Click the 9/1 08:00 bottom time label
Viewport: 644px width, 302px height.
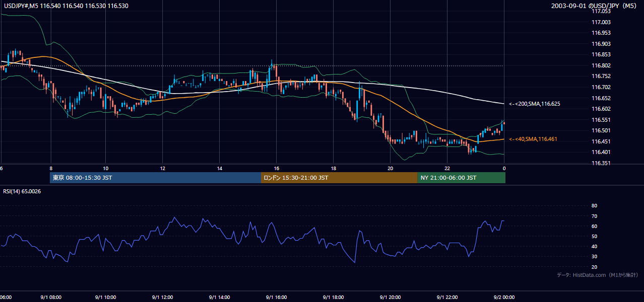pos(51,297)
